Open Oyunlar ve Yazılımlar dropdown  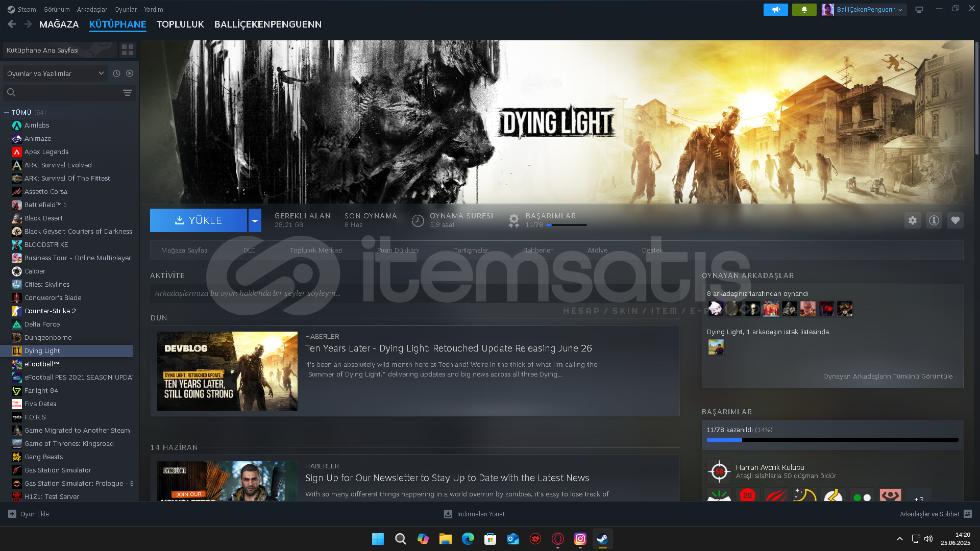click(56, 73)
